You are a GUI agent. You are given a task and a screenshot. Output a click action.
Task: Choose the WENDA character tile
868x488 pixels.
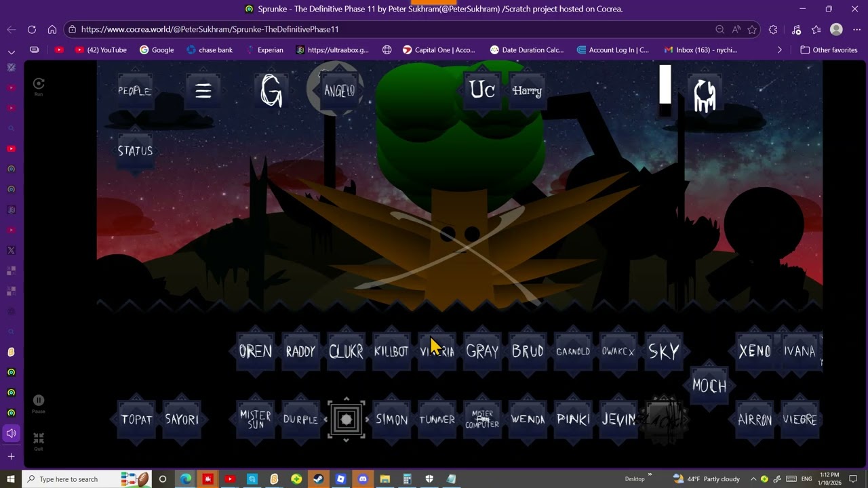pos(528,420)
